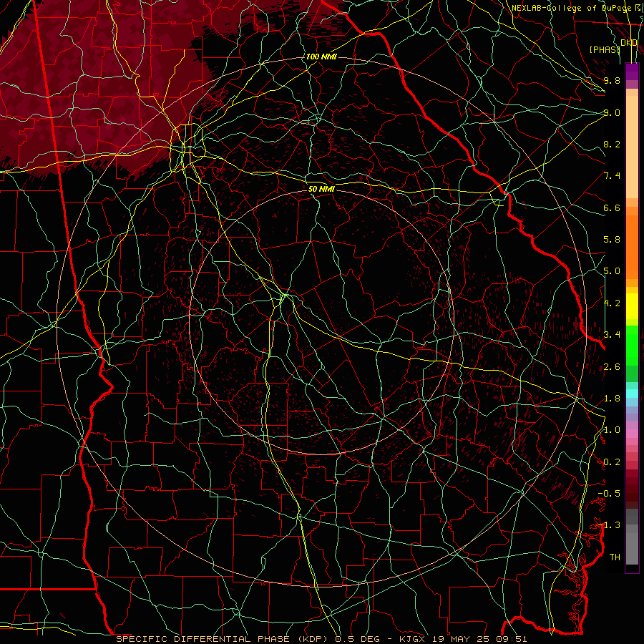Image resolution: width=644 pixels, height=644 pixels.
Task: Pick the yellow segment of the color bar
Action: click(x=632, y=306)
